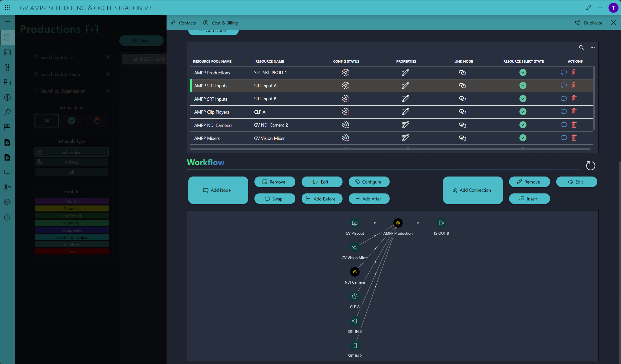Click the Add Connection button

[x=472, y=190]
